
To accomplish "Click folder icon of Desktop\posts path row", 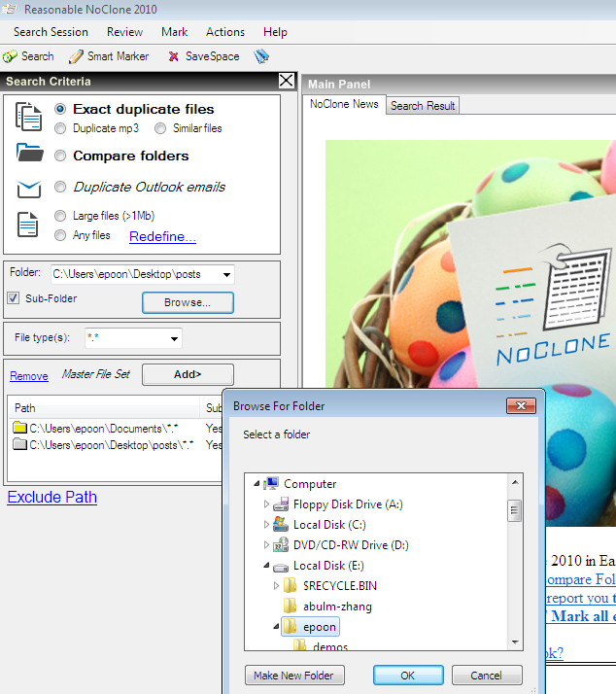I will 19,444.
